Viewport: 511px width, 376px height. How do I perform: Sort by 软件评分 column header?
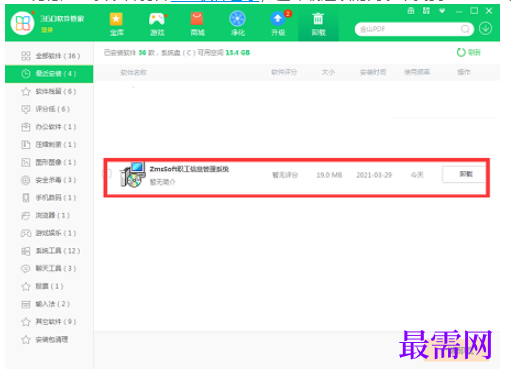(x=284, y=72)
